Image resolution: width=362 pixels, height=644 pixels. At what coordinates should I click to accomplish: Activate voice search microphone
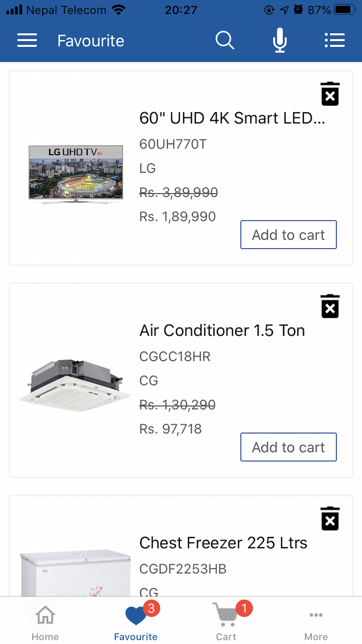click(x=280, y=40)
